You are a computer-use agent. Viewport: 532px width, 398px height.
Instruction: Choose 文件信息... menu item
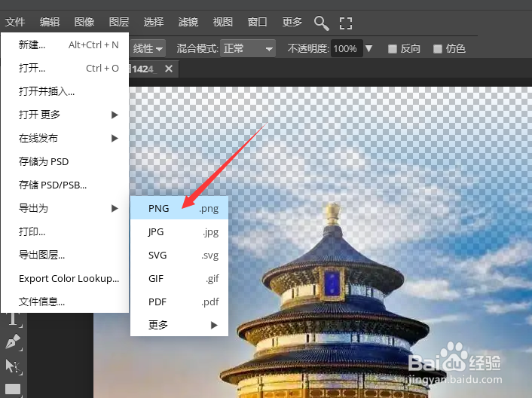[x=65, y=302]
